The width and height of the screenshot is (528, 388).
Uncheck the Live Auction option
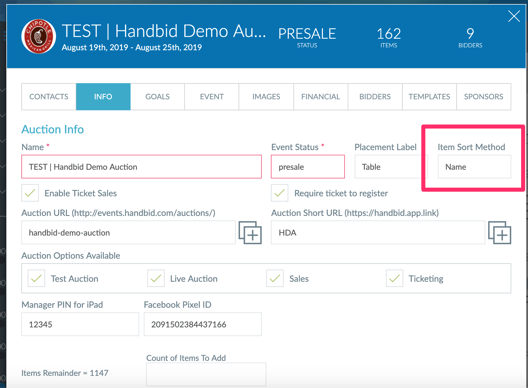click(156, 279)
